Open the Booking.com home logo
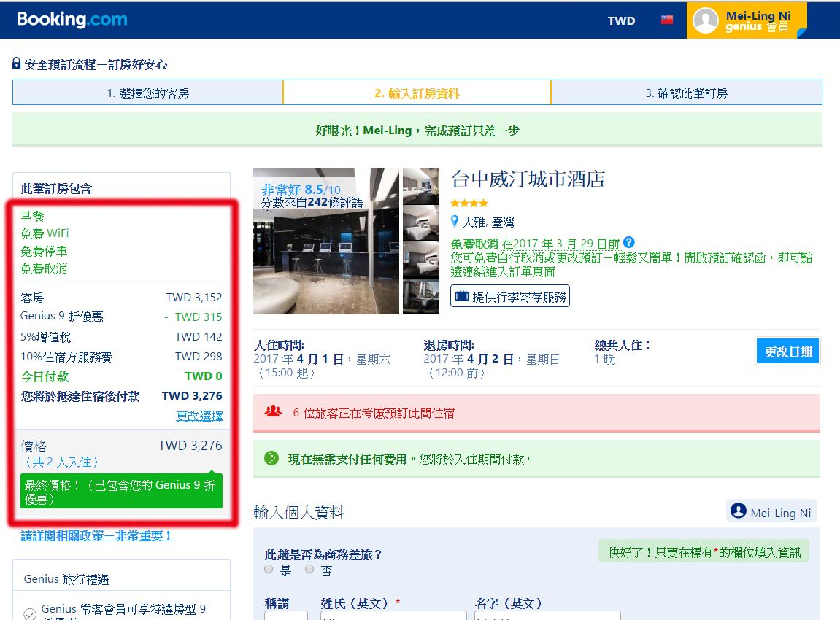Viewport: 840px width, 620px height. pos(72,19)
